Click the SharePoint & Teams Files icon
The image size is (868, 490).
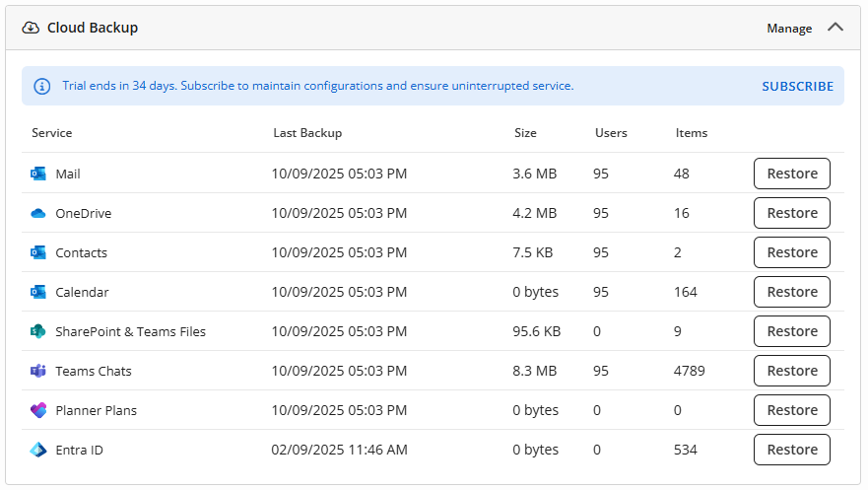[38, 331]
